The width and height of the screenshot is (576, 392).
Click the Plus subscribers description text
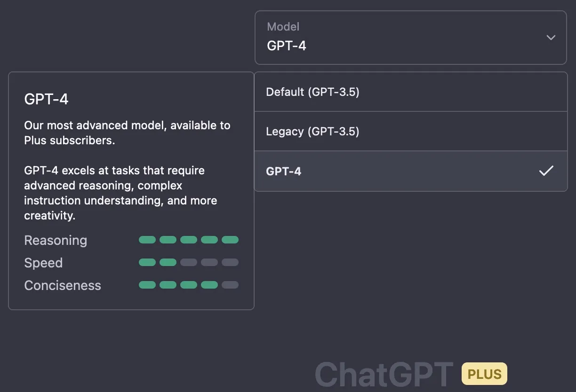point(127,133)
